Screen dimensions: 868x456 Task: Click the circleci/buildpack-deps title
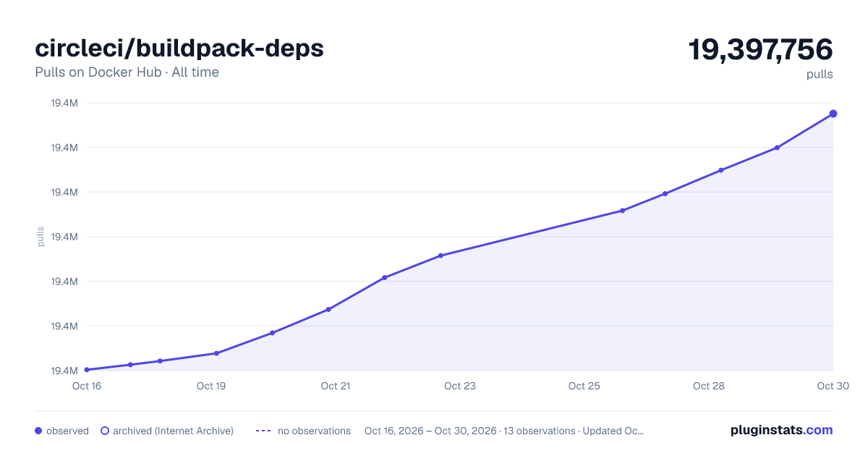coord(179,48)
